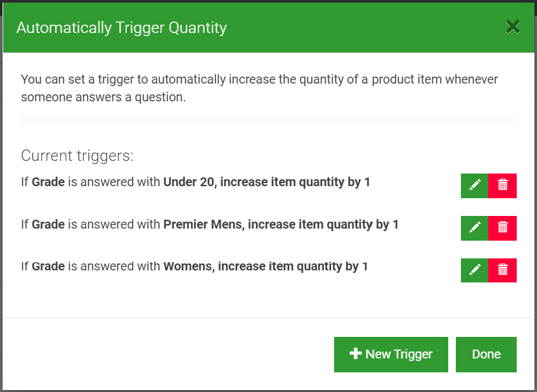Select the Womens trigger description text
The height and width of the screenshot is (392, 537).
[194, 266]
